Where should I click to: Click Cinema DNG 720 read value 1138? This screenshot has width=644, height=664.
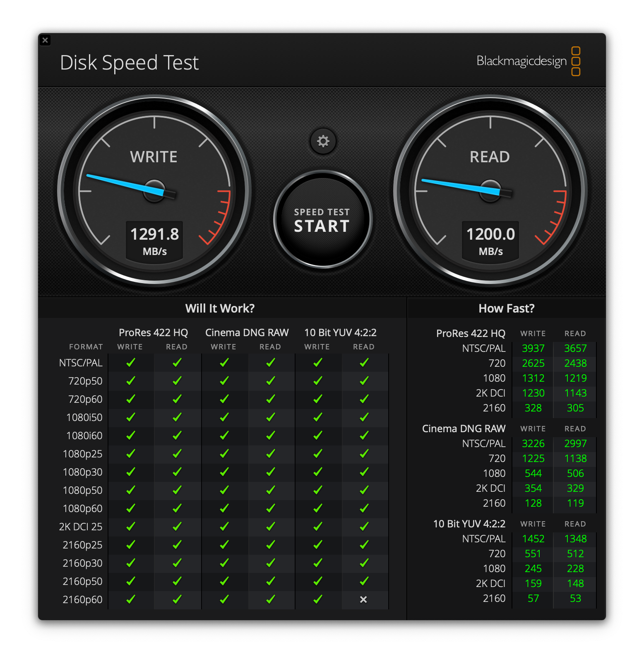point(575,459)
